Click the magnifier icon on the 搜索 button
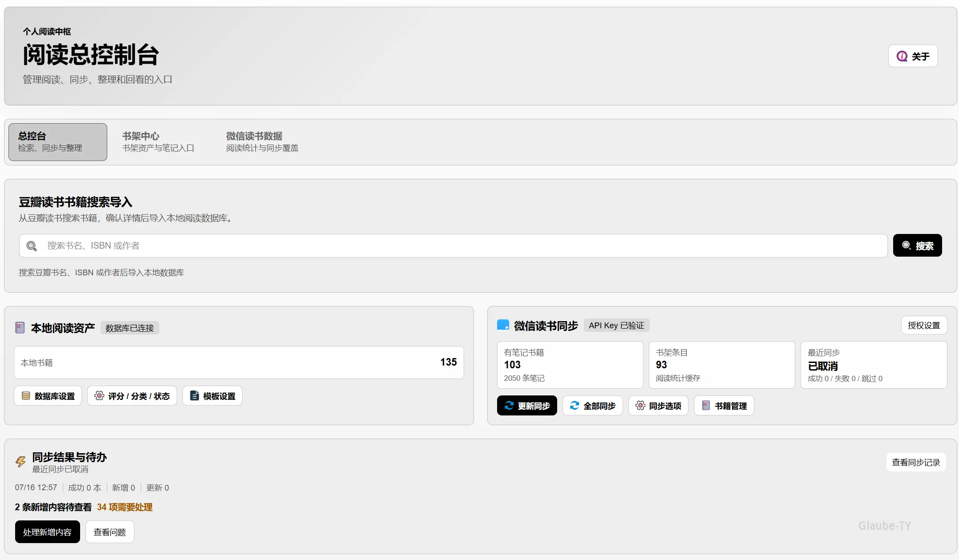 (906, 246)
